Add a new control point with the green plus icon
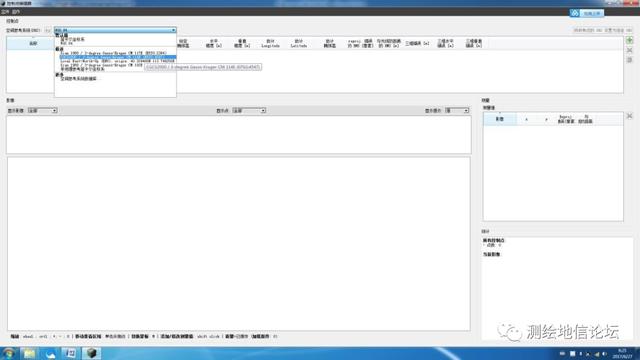640x360 pixels. pos(629,40)
